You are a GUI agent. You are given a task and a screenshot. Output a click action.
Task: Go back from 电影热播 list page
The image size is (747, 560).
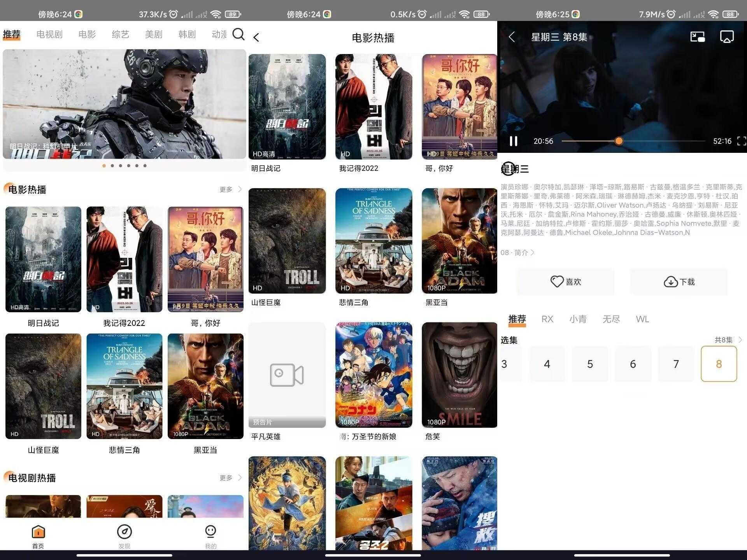[x=256, y=38]
